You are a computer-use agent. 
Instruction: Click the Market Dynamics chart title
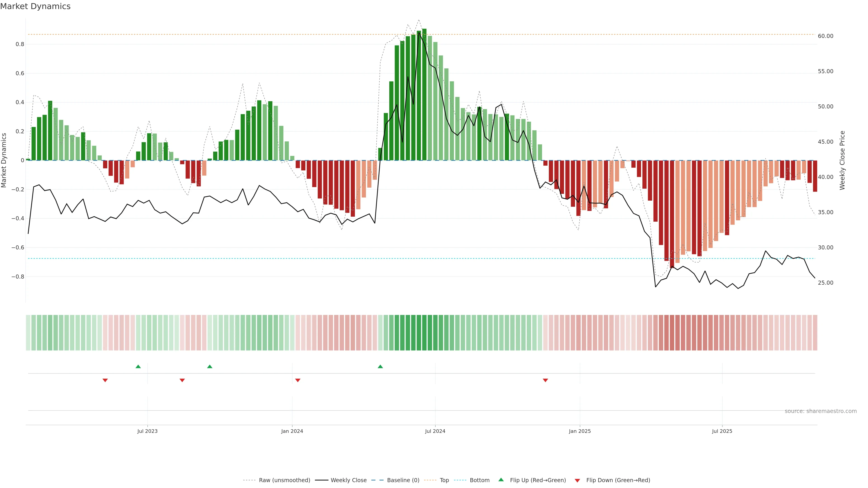pyautogui.click(x=35, y=6)
